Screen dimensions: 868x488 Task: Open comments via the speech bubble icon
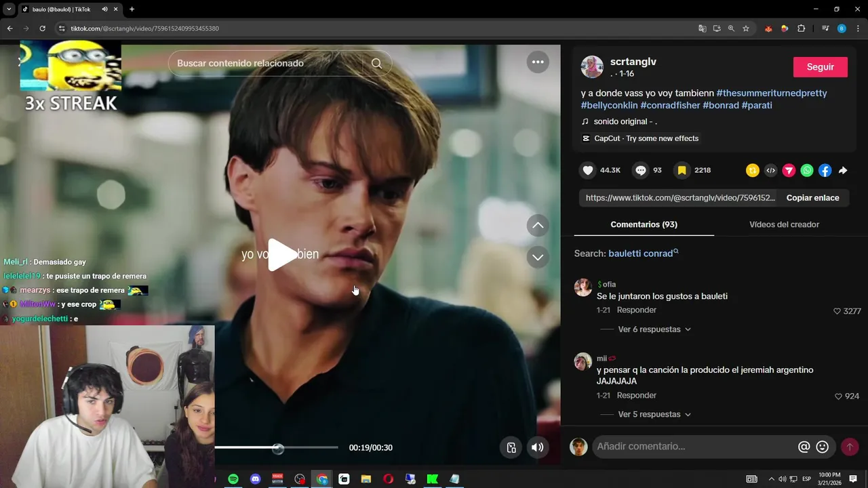pyautogui.click(x=641, y=171)
